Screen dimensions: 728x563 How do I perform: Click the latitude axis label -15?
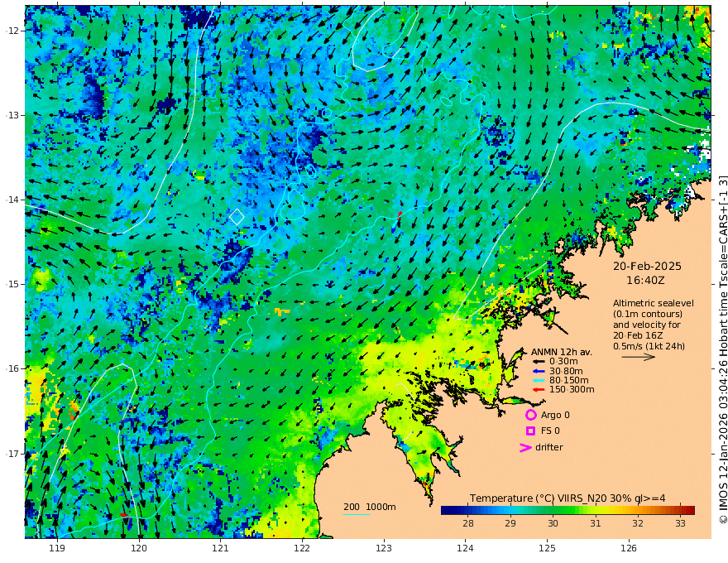[12, 284]
